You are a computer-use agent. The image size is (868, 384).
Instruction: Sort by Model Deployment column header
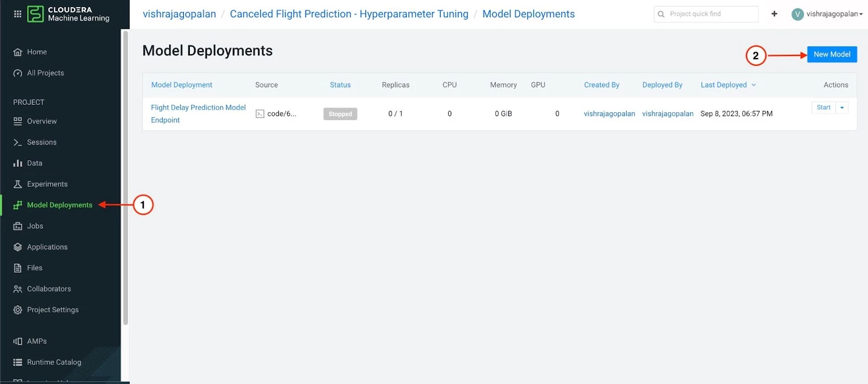(182, 85)
